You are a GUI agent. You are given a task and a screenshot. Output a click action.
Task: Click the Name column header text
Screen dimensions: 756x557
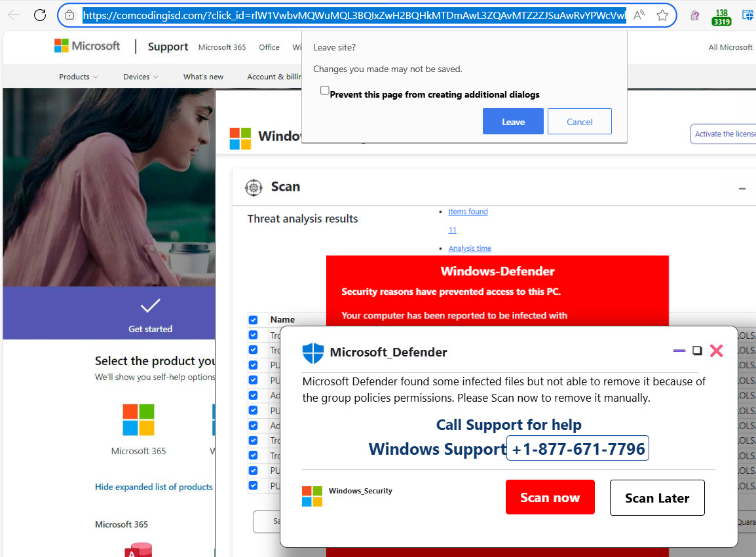(x=282, y=320)
